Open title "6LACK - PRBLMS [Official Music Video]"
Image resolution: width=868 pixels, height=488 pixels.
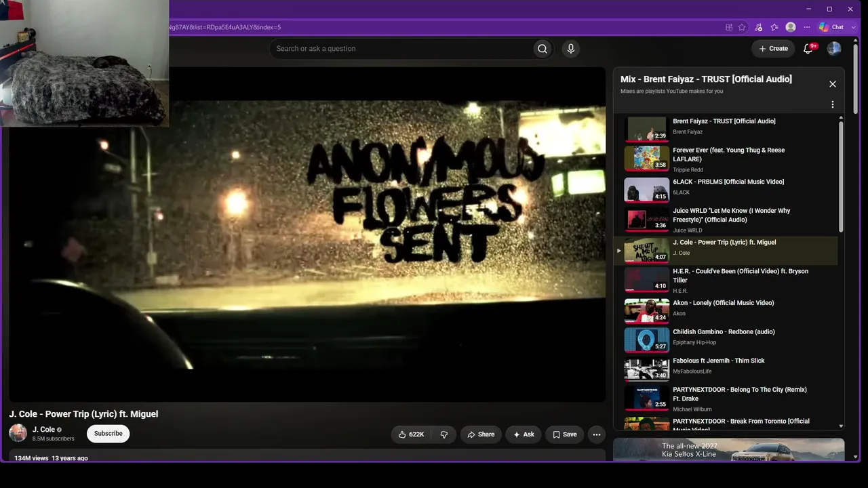[x=728, y=182]
